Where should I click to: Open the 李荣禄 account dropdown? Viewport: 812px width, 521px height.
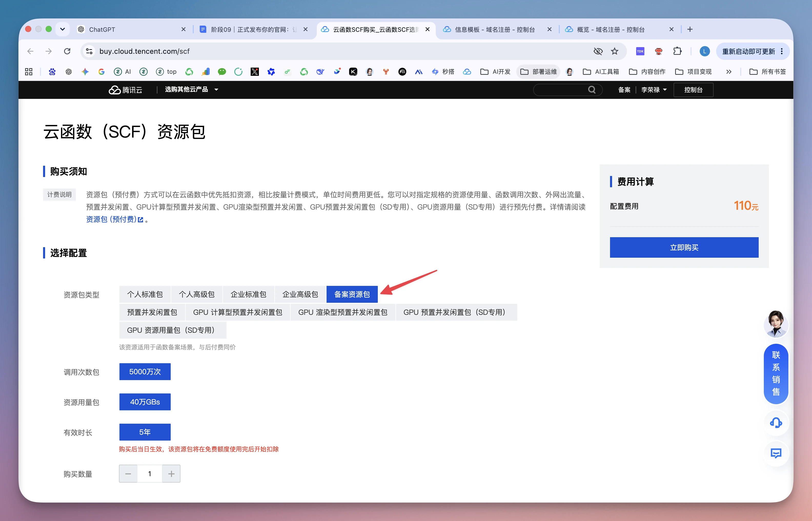tap(654, 90)
